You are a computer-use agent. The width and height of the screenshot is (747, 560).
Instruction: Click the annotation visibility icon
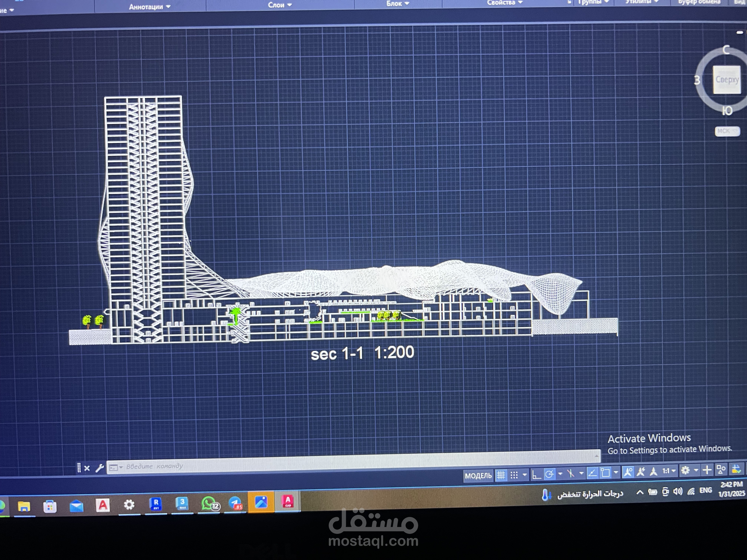pos(628,472)
